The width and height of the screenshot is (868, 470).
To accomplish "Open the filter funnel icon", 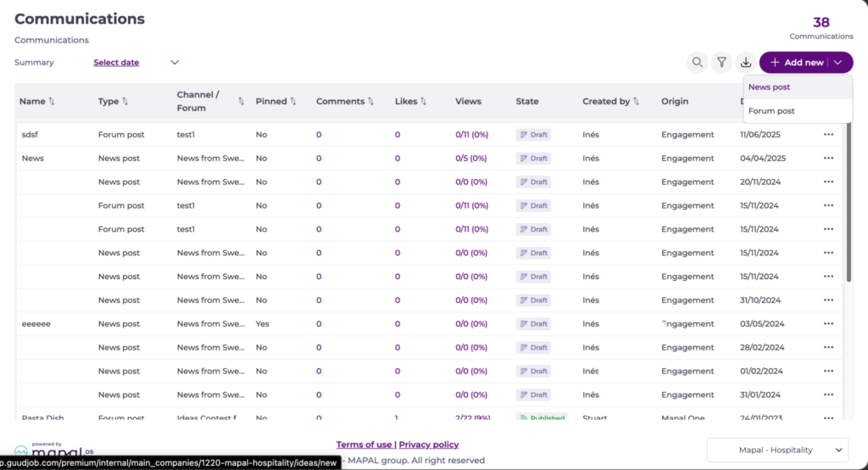I will (721, 62).
